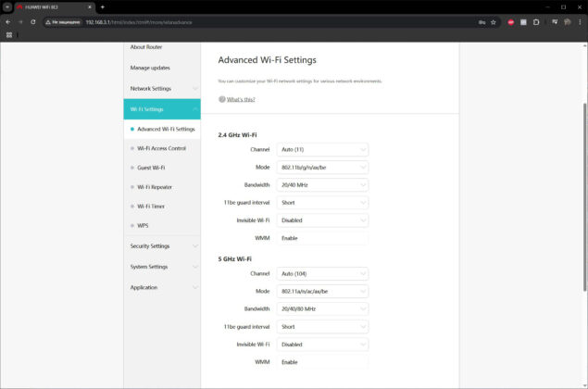The height and width of the screenshot is (389, 588).
Task: Click the Not secure warning icon
Action: (x=48, y=22)
